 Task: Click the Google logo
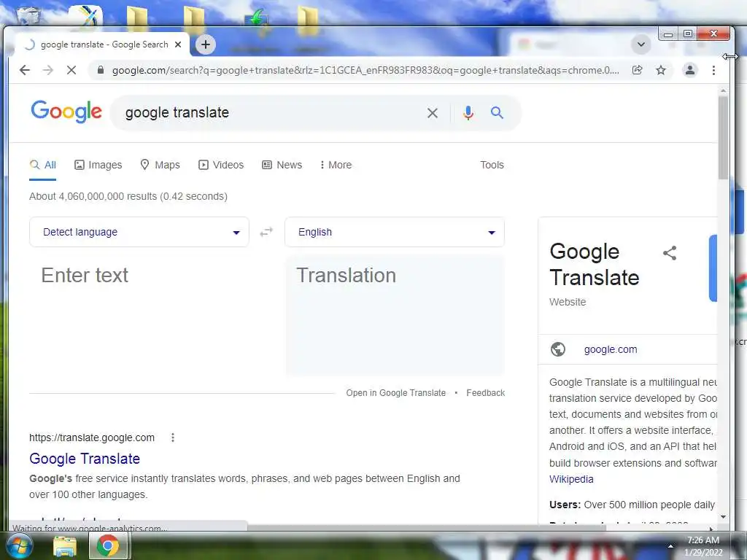(x=66, y=112)
